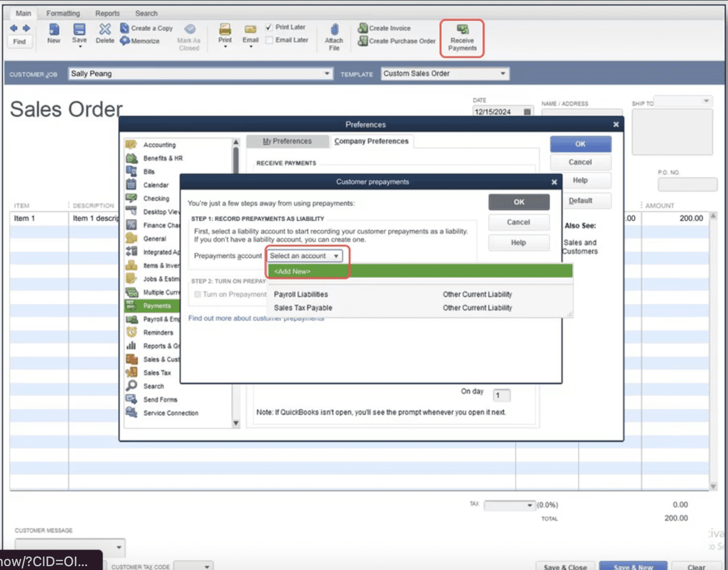Click the Memorize icon
This screenshot has width=728, height=570.
(125, 41)
